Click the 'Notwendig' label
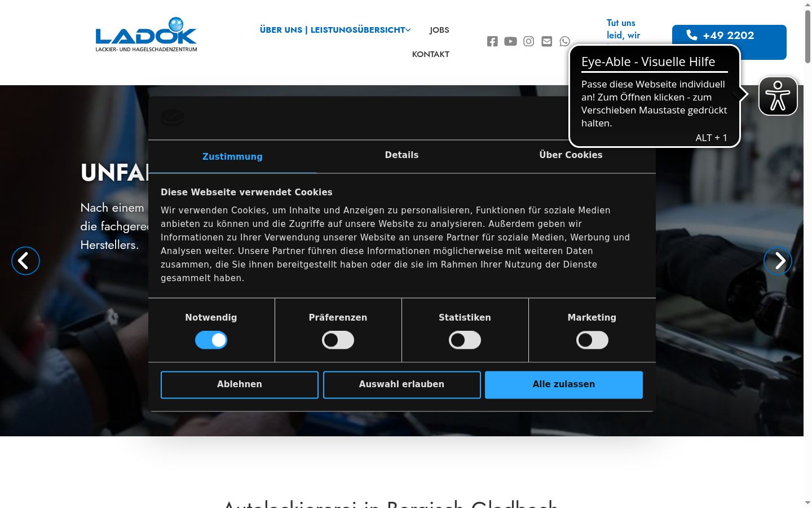812x508 pixels. [211, 318]
